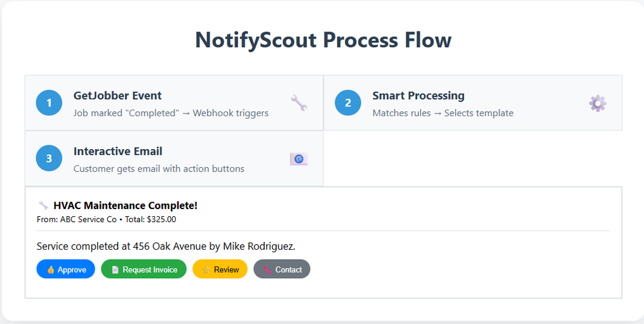Click the Interactive Email step title
Image resolution: width=644 pixels, height=324 pixels.
(x=118, y=151)
